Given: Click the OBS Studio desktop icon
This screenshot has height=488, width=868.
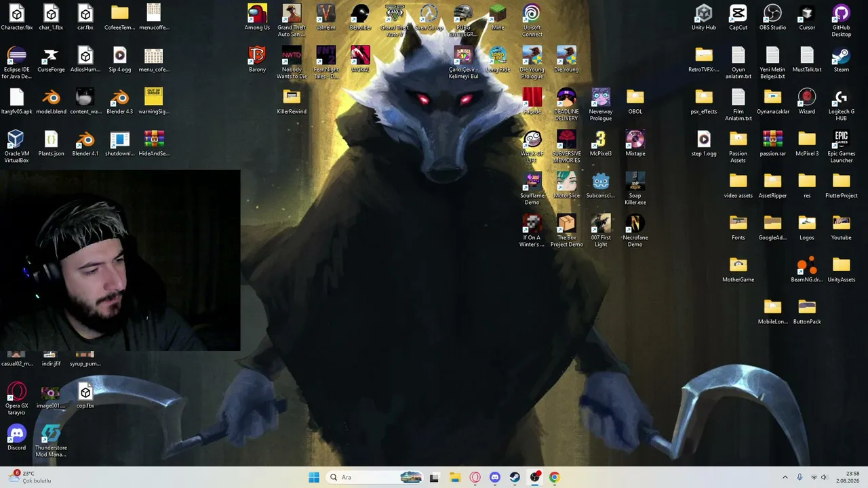Looking at the screenshot, I should point(772,18).
